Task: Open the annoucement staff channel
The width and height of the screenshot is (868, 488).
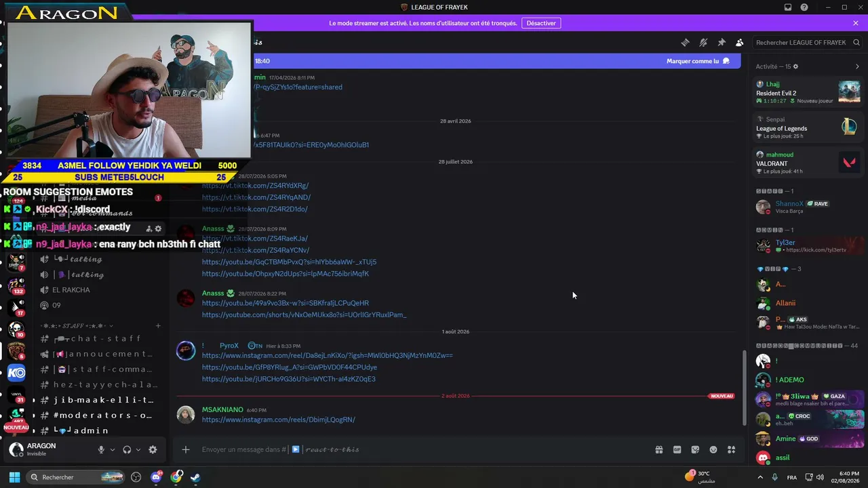Action: [97, 354]
